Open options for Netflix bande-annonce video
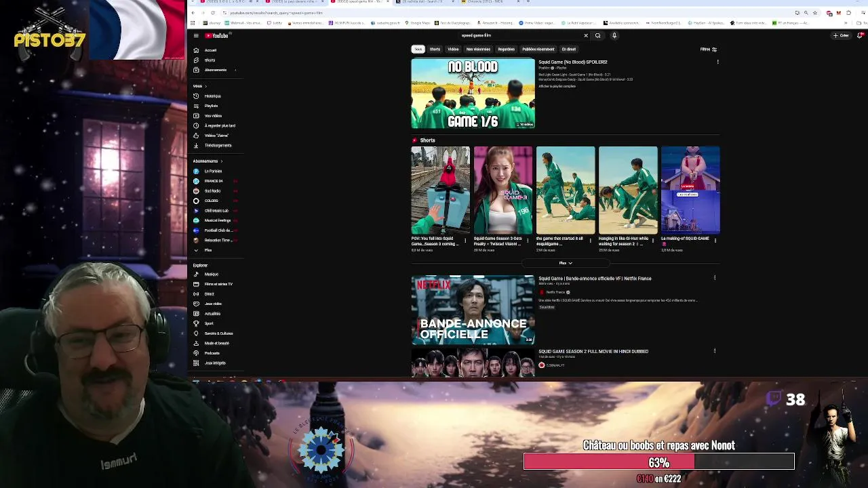868x488 pixels. tap(714, 277)
